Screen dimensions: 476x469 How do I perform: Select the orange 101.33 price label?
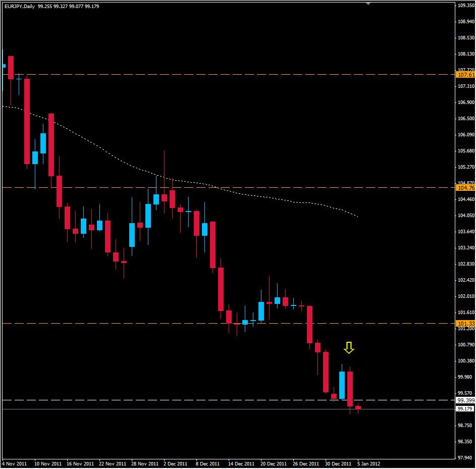click(x=465, y=324)
